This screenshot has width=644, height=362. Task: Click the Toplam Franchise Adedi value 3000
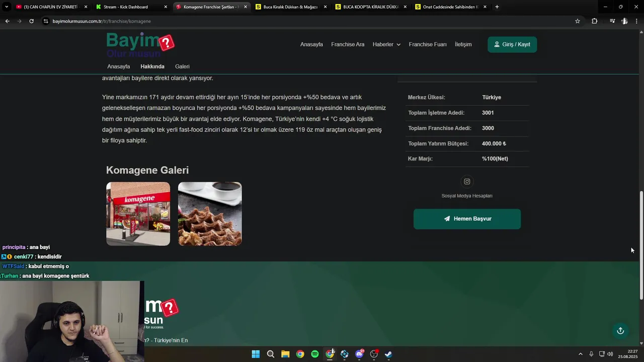[x=488, y=128]
